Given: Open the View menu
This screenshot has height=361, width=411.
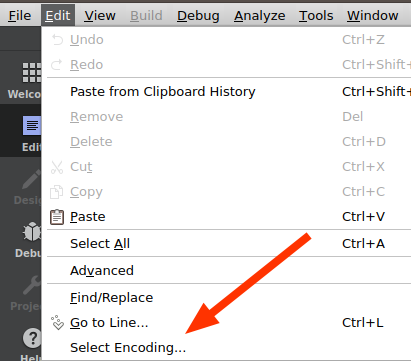Looking at the screenshot, I should point(100,16).
